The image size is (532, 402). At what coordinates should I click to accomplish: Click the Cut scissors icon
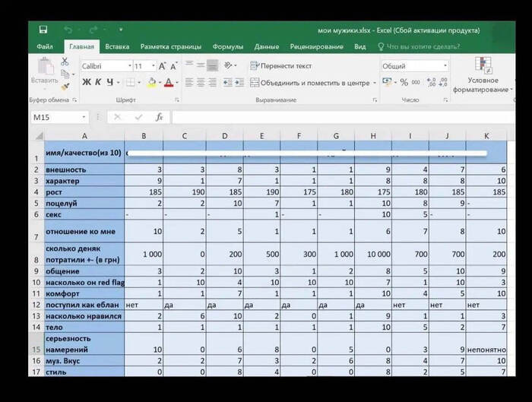[66, 63]
